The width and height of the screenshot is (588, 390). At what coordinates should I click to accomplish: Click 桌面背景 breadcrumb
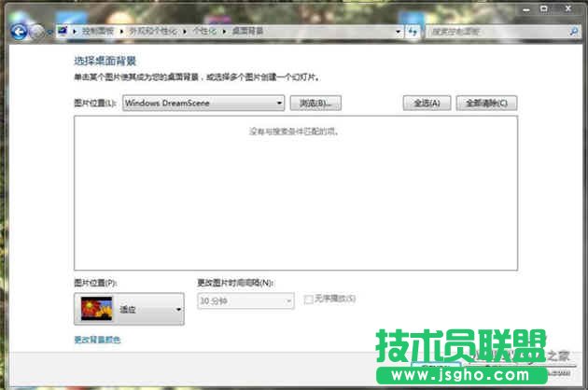pos(247,31)
